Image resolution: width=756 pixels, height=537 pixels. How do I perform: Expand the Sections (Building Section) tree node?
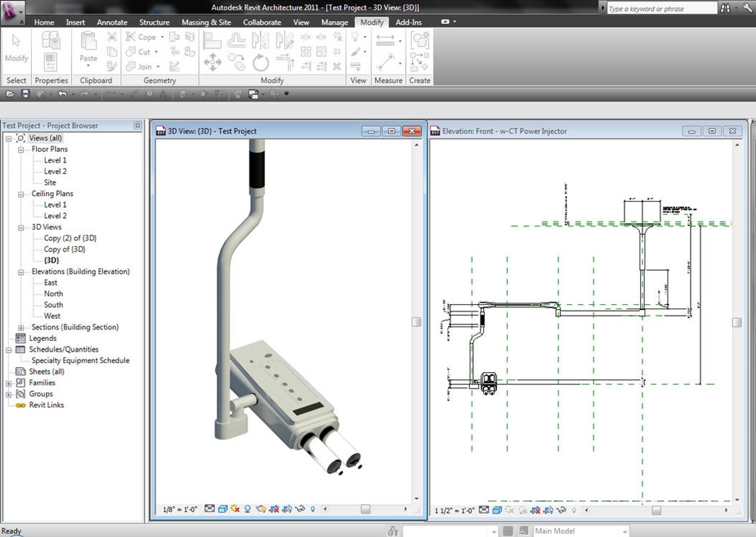click(x=21, y=327)
